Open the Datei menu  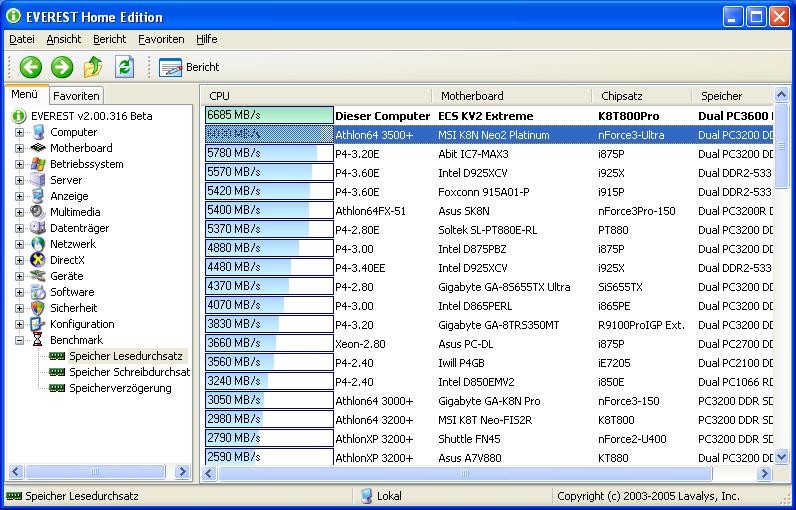(22, 39)
